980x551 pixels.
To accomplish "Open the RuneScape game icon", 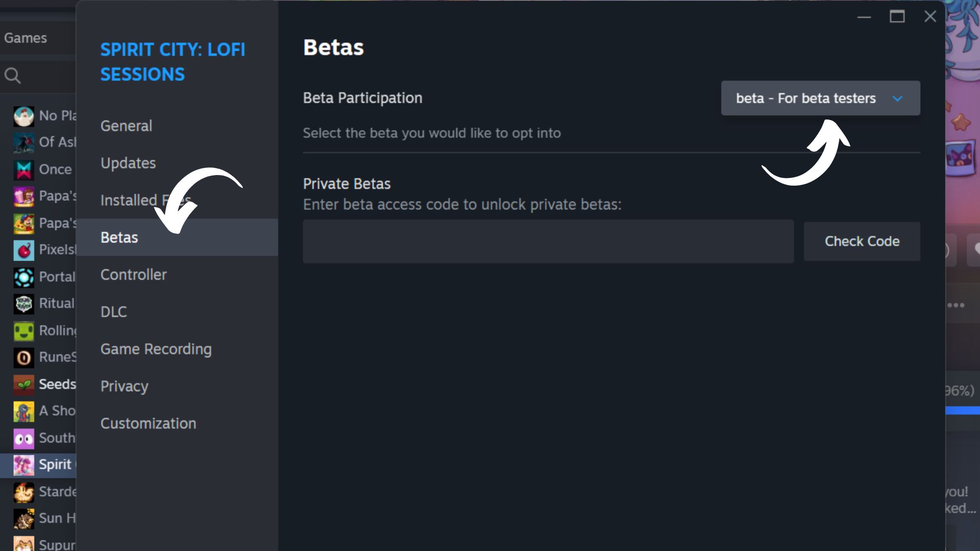I will point(23,357).
